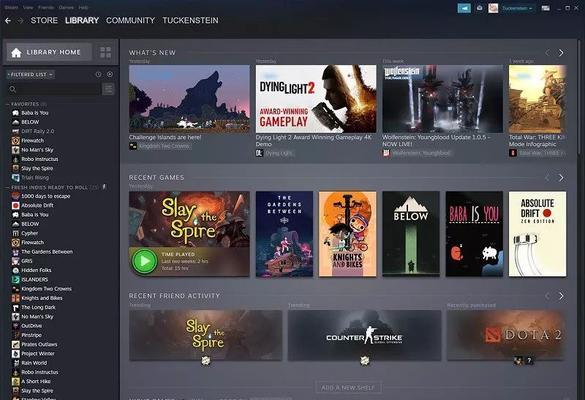Viewport: 585px width, 400px height.
Task: Toggle show ready-to-play games icon
Action: [x=110, y=74]
